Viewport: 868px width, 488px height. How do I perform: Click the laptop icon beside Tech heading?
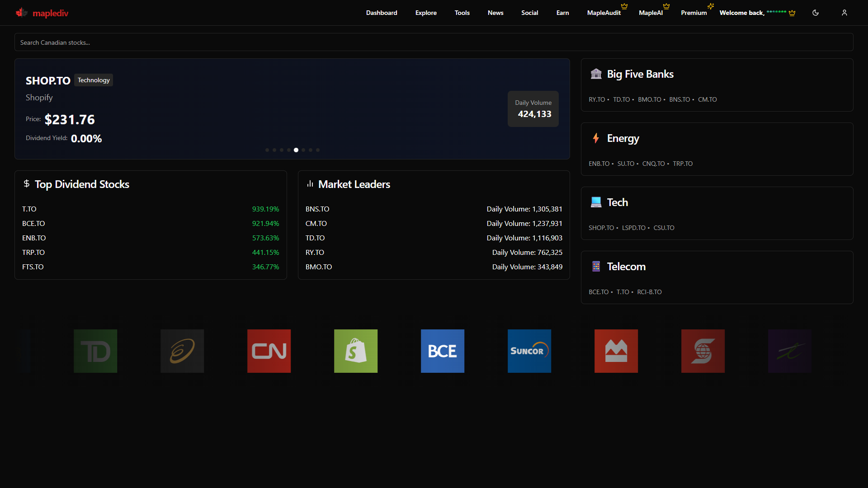(596, 202)
